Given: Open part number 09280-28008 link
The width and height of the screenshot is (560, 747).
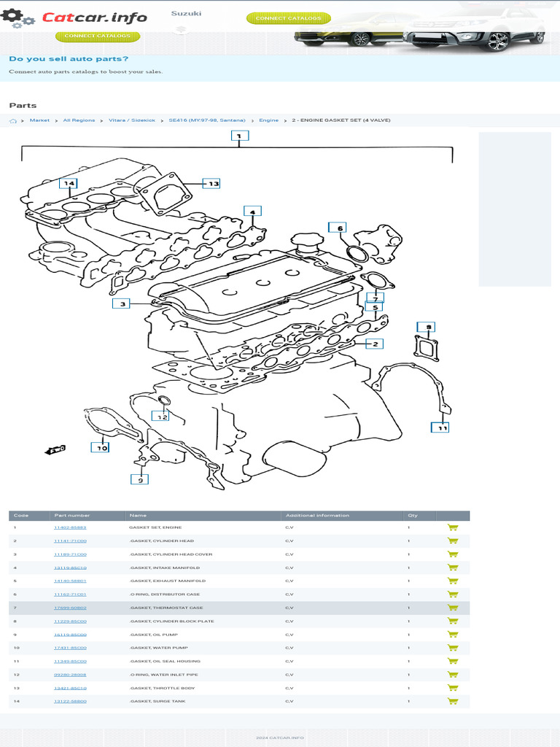Looking at the screenshot, I should (70, 675).
